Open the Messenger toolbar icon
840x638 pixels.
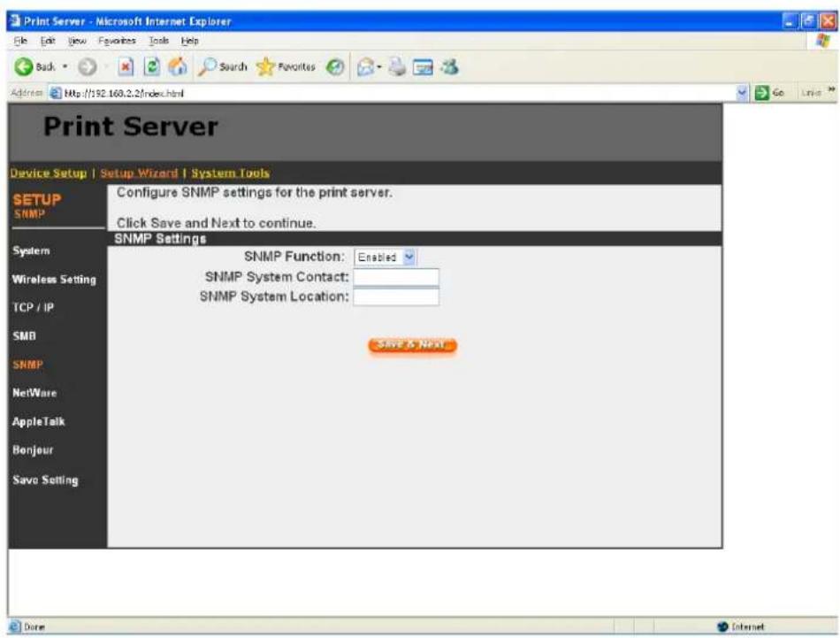point(449,67)
